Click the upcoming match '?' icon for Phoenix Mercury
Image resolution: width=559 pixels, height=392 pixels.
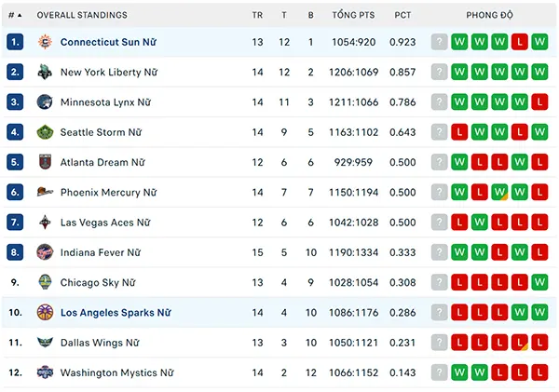439,192
